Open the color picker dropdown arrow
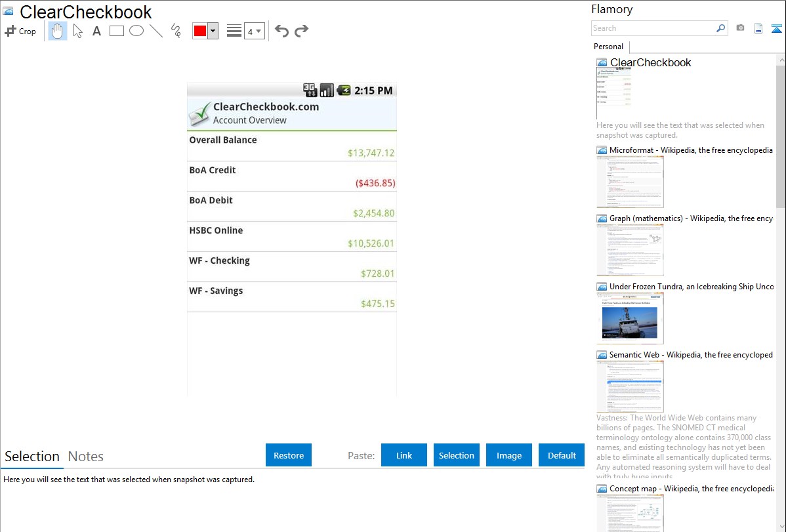Viewport: 786px width, 532px height. [x=213, y=31]
